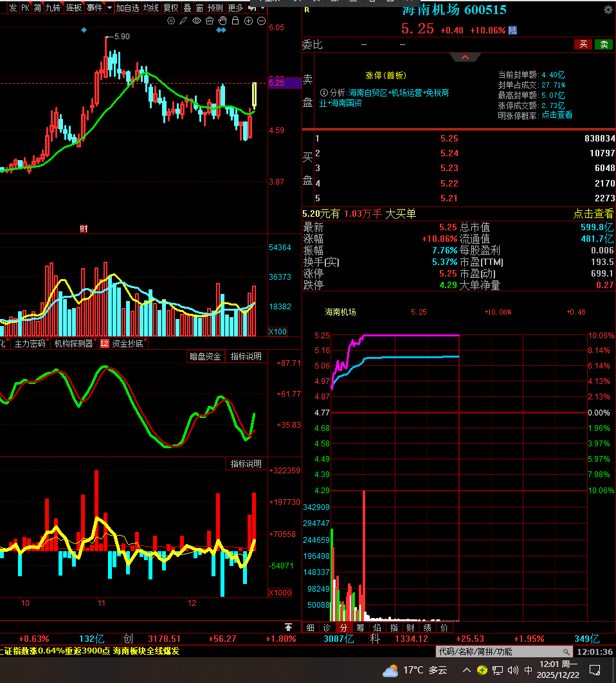The image size is (616, 683).
Task: Switch to 资金抄底 indicator tab
Action: coord(128,343)
